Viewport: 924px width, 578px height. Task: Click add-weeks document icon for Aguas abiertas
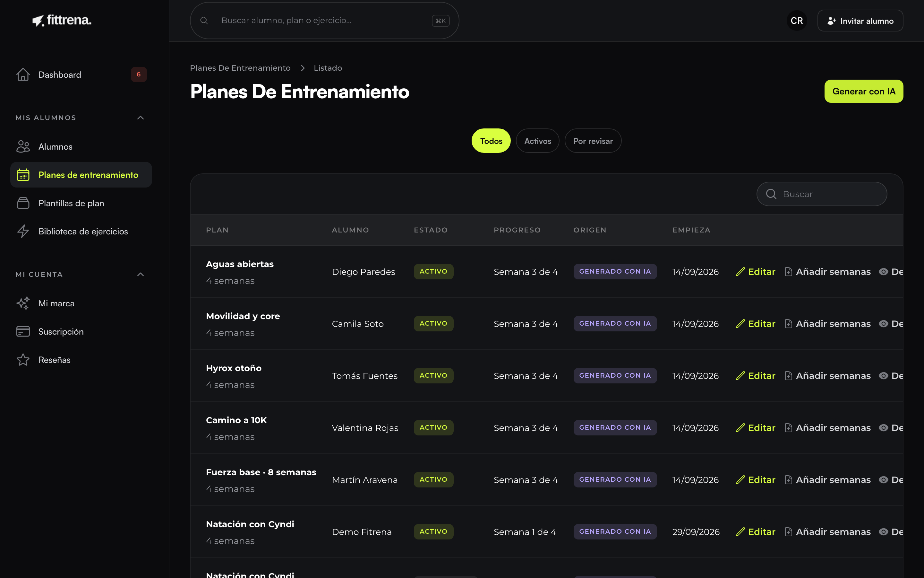tap(789, 272)
